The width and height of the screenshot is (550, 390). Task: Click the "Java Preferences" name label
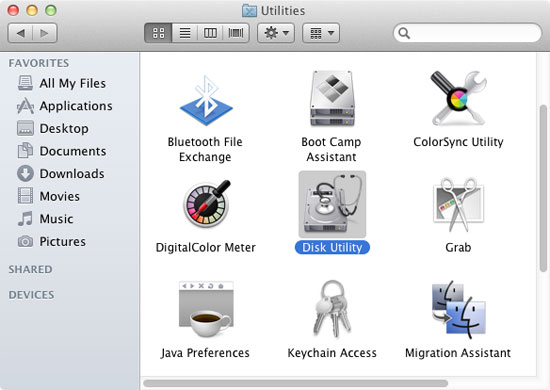[205, 353]
